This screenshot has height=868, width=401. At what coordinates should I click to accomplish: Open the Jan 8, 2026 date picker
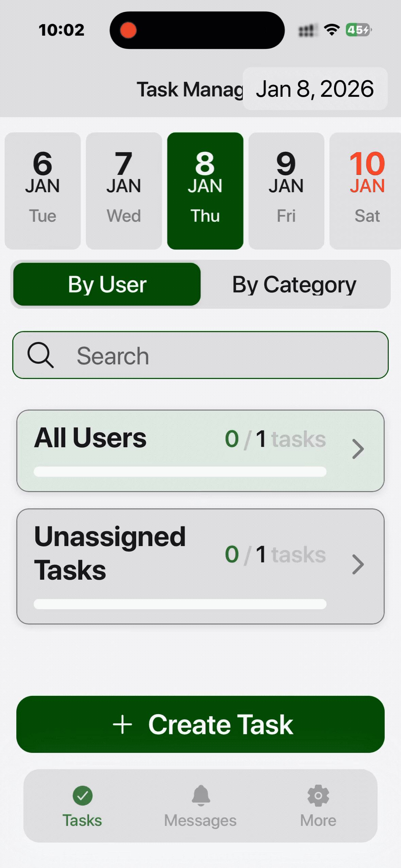315,89
